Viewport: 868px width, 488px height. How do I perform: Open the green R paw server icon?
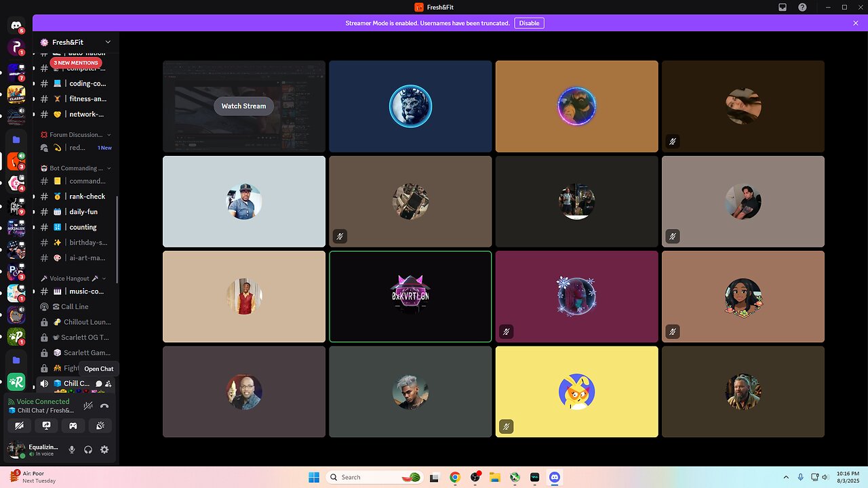click(x=16, y=383)
